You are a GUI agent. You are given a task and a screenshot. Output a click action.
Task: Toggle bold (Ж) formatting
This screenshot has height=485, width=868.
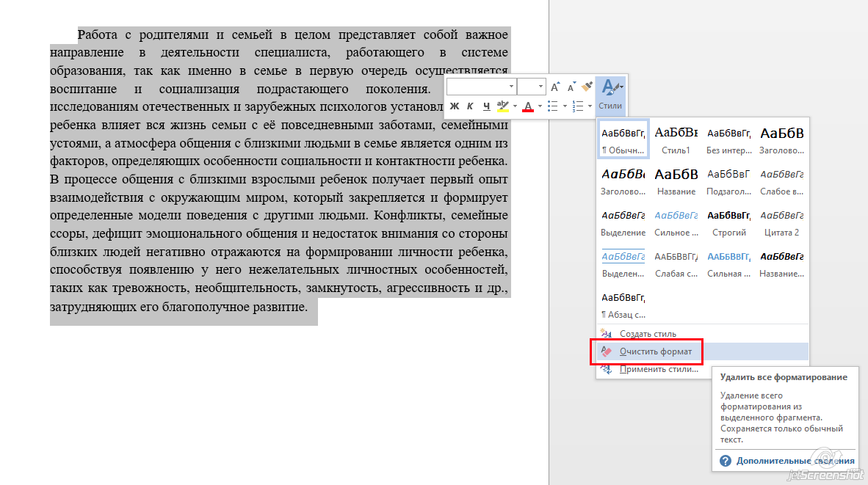pyautogui.click(x=454, y=106)
